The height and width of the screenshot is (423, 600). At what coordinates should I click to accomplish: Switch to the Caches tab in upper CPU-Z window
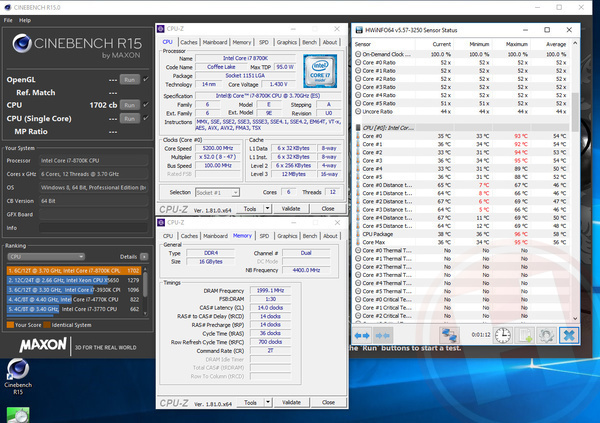pos(189,42)
